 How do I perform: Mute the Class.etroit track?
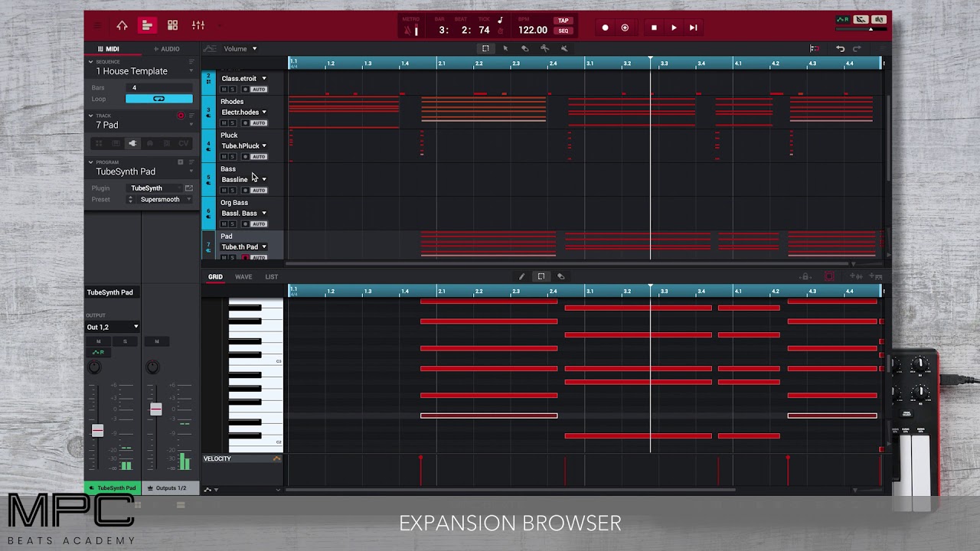[x=224, y=90]
